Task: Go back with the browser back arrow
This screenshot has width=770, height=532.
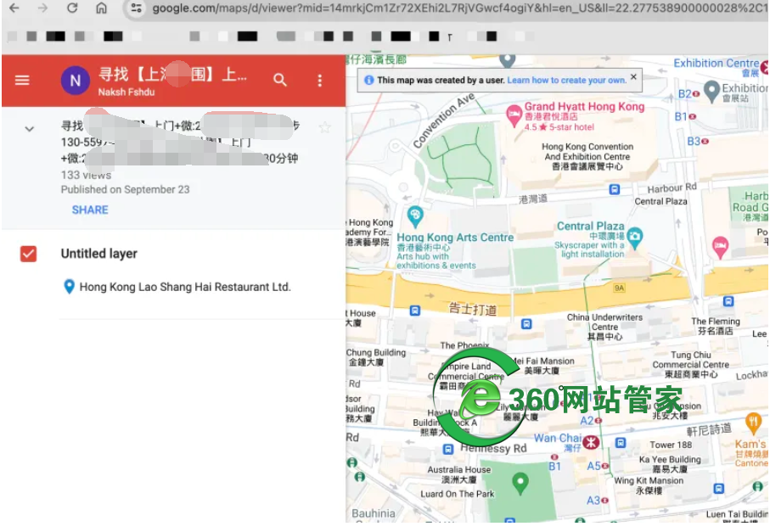Action: tap(14, 8)
